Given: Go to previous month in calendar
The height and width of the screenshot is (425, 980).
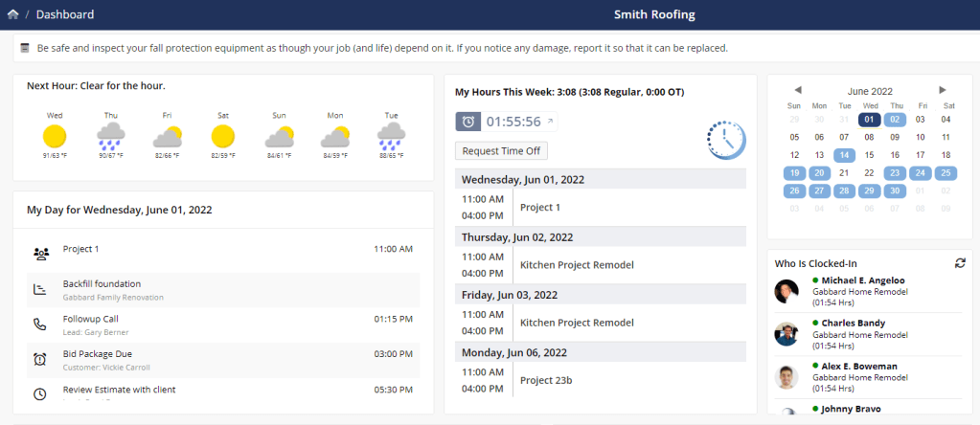Looking at the screenshot, I should pos(797,91).
